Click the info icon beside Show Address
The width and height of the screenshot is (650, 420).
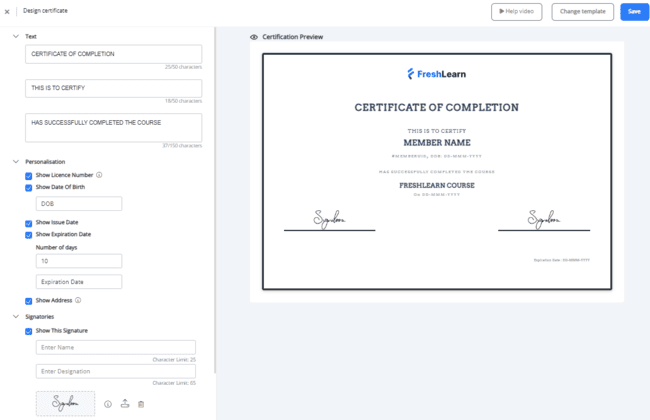tap(78, 300)
